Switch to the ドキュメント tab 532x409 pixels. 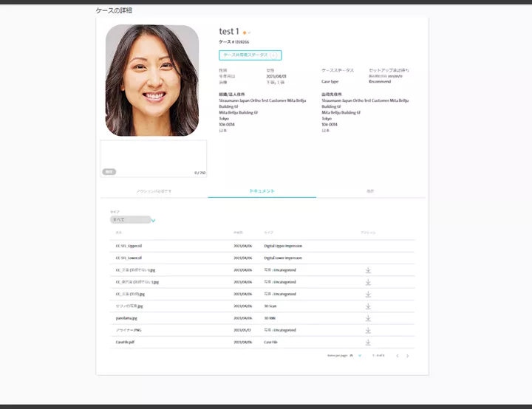(262, 191)
